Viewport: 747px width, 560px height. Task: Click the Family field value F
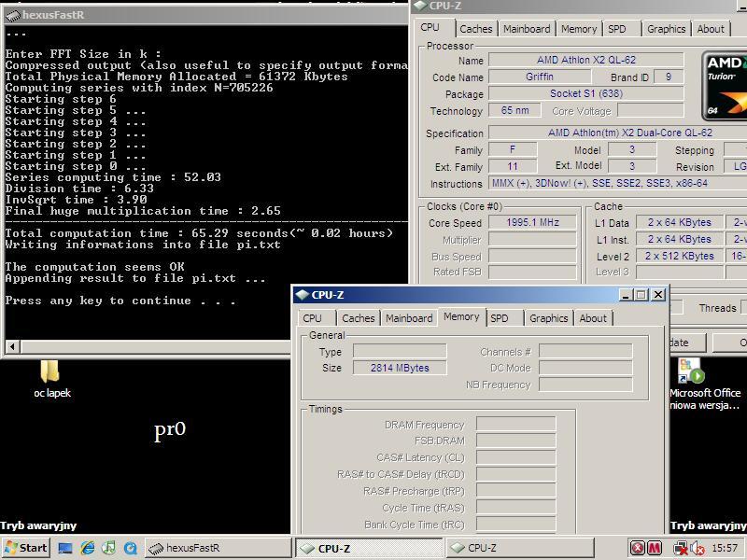point(513,149)
